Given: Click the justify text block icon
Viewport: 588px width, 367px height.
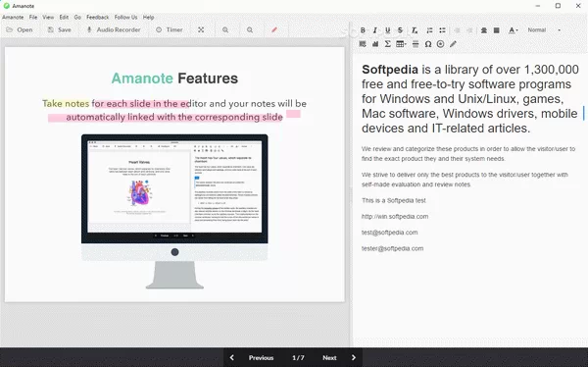Looking at the screenshot, I should pyautogui.click(x=497, y=30).
